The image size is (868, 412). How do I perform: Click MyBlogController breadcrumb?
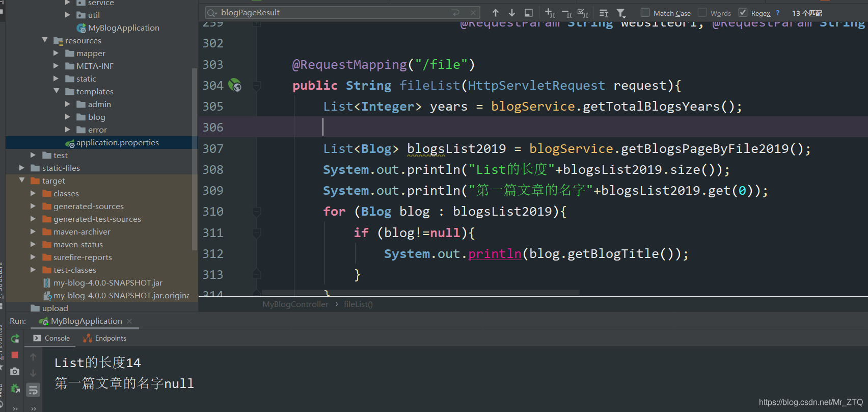(x=295, y=304)
